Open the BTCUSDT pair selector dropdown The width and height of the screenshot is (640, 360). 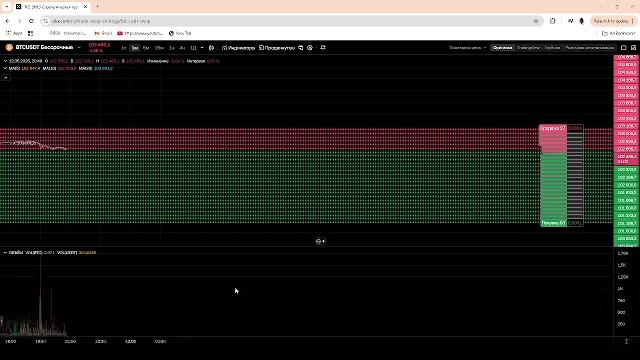click(x=79, y=48)
